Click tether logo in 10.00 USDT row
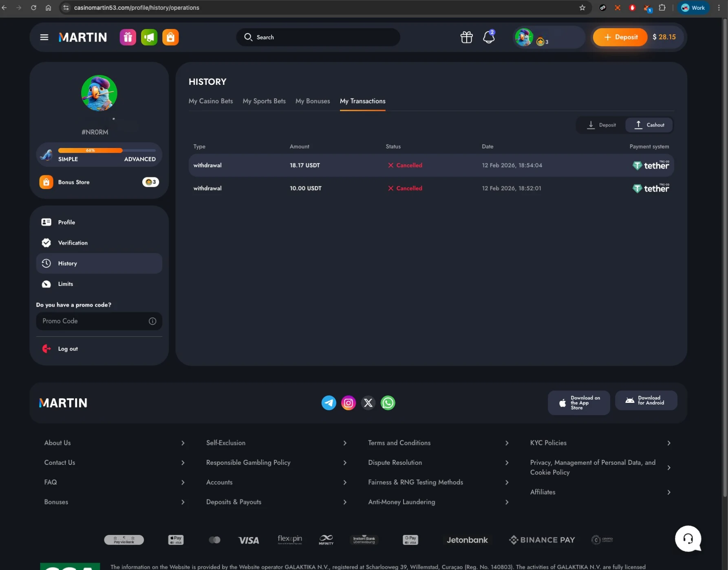The image size is (728, 570). [x=651, y=188]
